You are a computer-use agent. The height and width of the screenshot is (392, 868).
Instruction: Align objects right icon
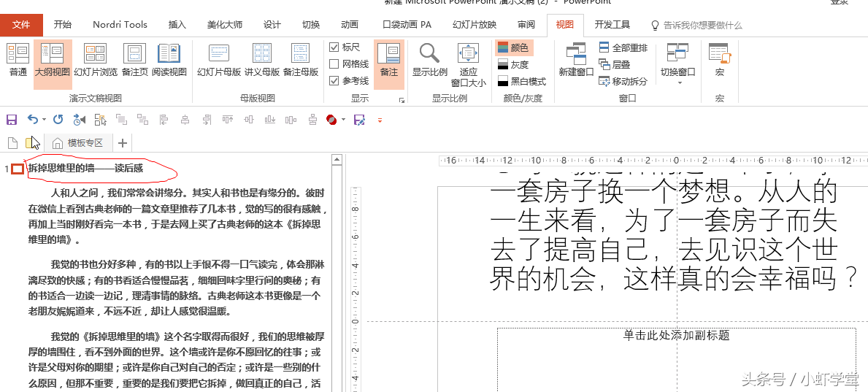[x=207, y=119]
